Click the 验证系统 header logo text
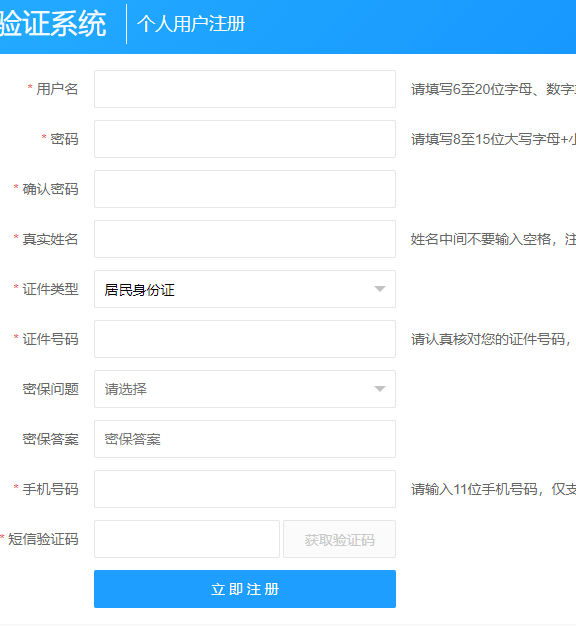 coord(53,24)
